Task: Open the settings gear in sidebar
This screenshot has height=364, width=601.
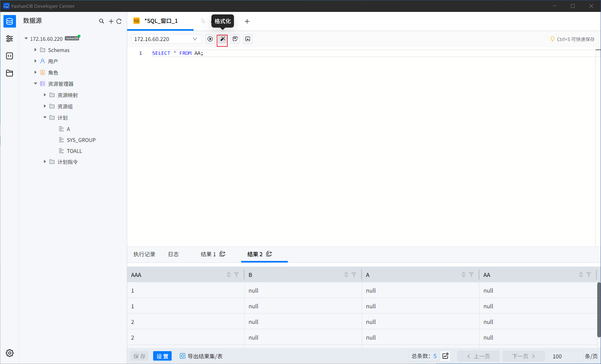Action: click(10, 353)
